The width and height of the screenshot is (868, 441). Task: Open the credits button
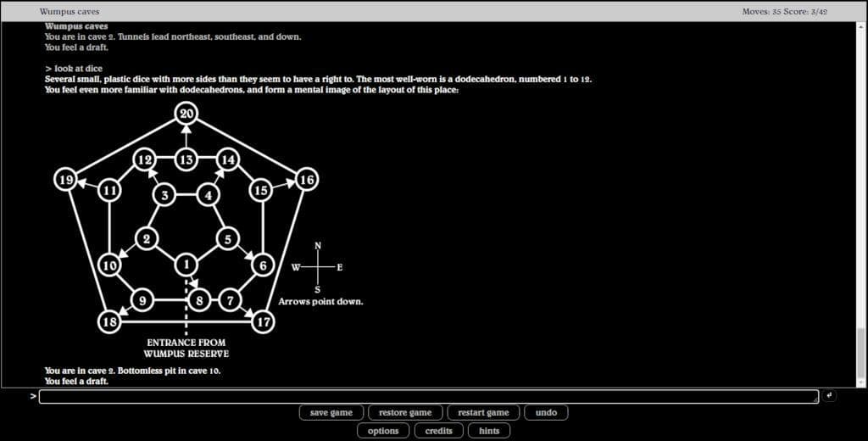(438, 431)
